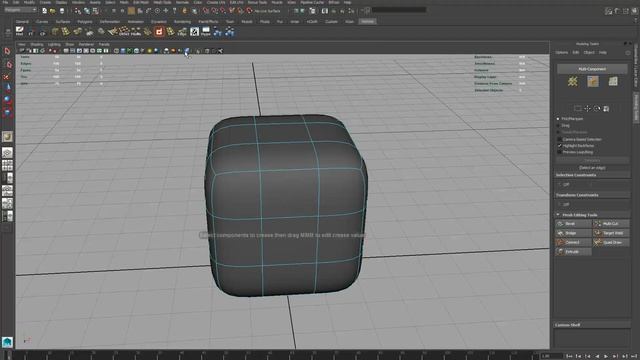The image size is (640, 360).
Task: Pick the Move tool in the left toolbox
Action: (x=7, y=87)
